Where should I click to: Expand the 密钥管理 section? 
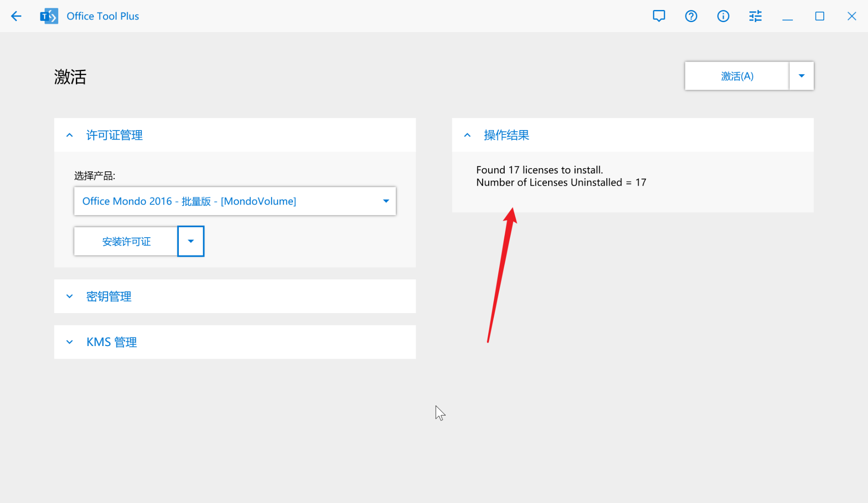point(235,297)
